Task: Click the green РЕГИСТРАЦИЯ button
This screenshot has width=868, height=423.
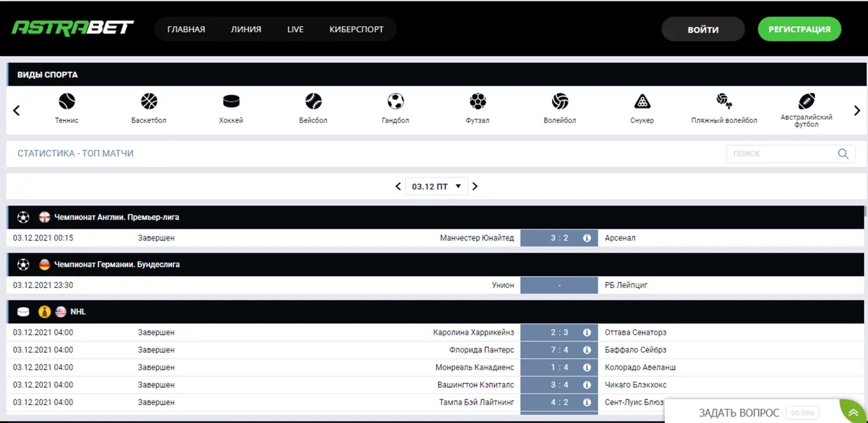Action: pyautogui.click(x=800, y=29)
